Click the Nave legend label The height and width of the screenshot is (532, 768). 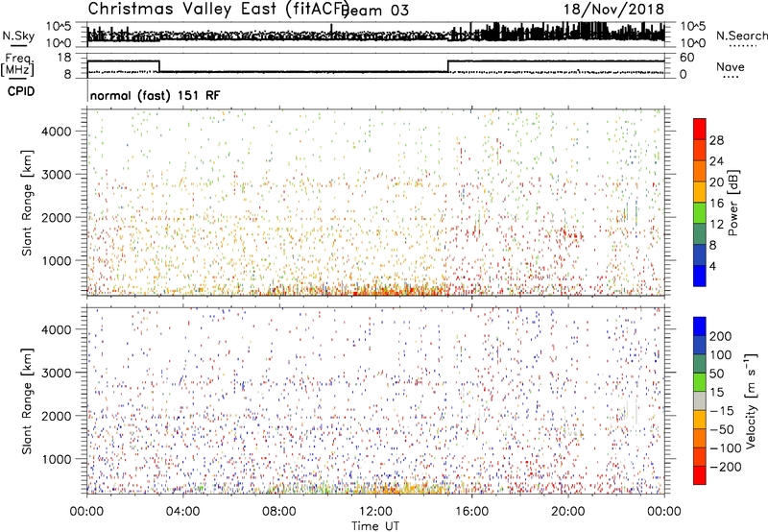[x=730, y=66]
